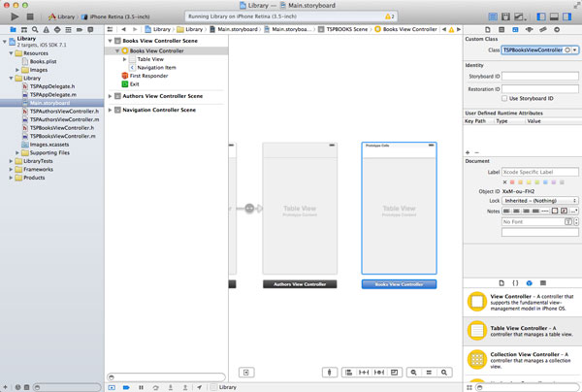Collapse Books View Controller Scene
This screenshot has width=582, height=392.
pos(111,41)
